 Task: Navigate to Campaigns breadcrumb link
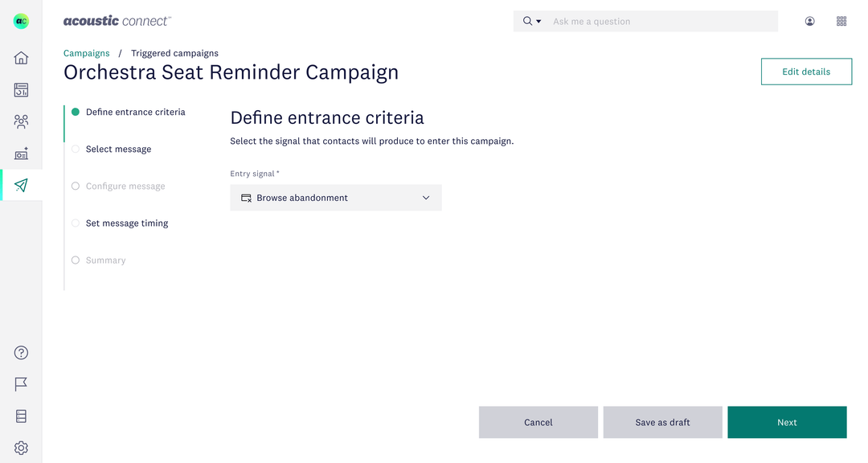click(86, 53)
